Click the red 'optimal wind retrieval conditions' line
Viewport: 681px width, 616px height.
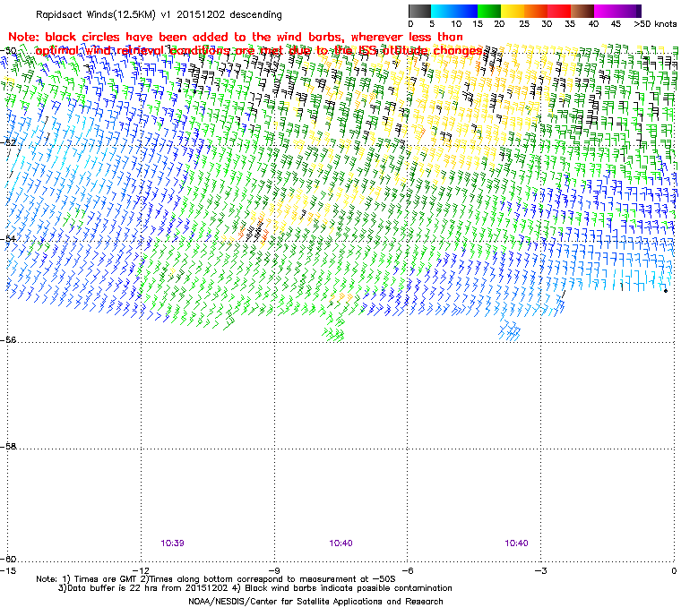pyautogui.click(x=259, y=51)
